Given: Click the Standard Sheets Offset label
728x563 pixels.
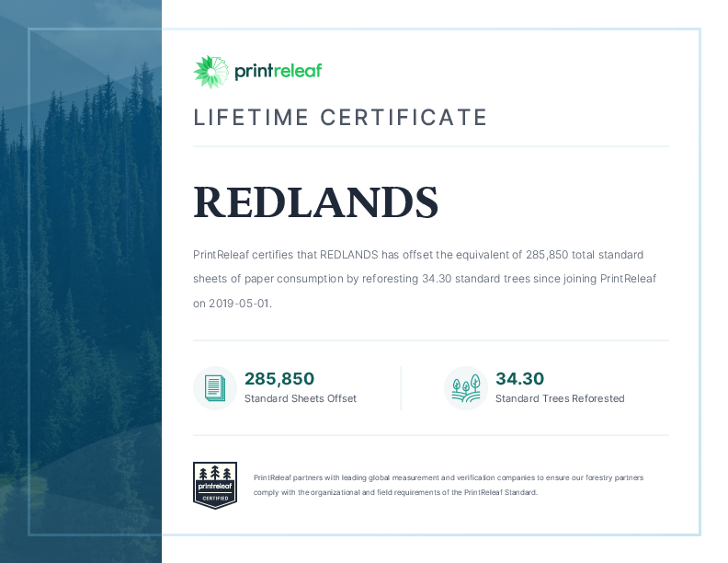Looking at the screenshot, I should tap(300, 399).
